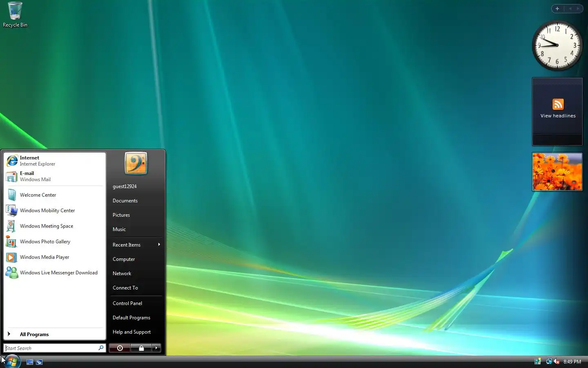Open Default Programs
Viewport: 588px width, 368px height.
[136, 317]
